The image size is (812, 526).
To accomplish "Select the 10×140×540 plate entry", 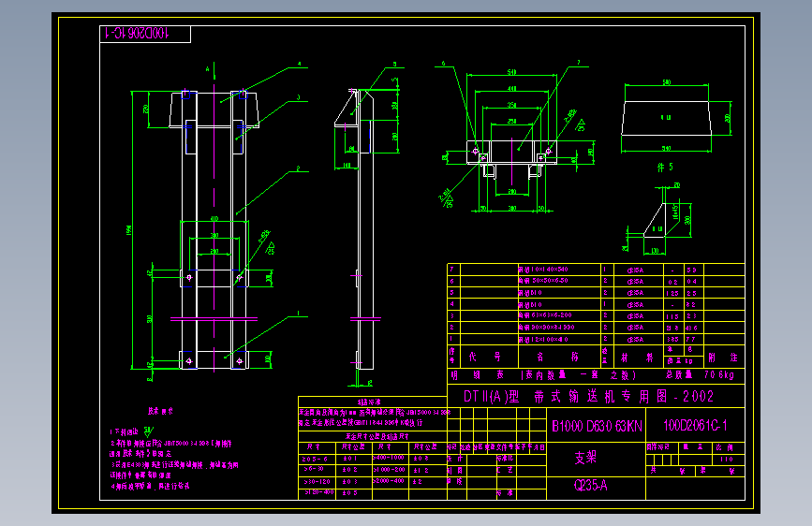I will tap(542, 270).
